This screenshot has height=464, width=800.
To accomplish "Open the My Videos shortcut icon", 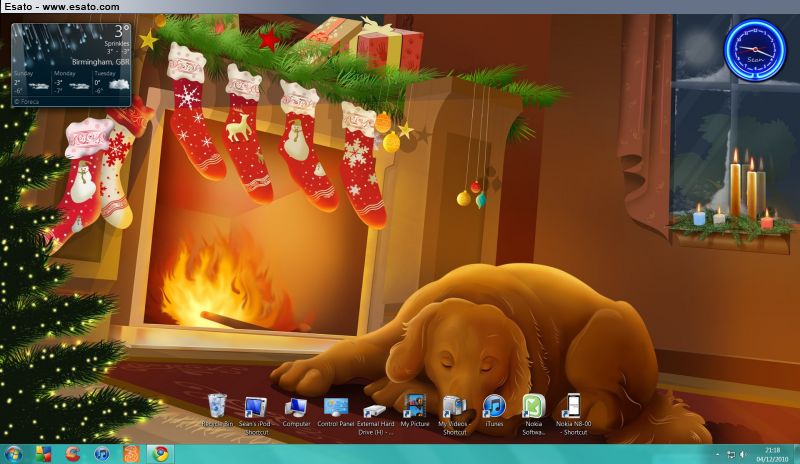I will [454, 416].
